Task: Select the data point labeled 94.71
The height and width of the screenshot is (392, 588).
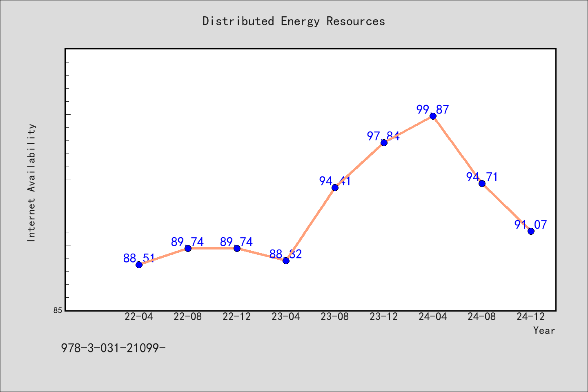Action: click(482, 183)
